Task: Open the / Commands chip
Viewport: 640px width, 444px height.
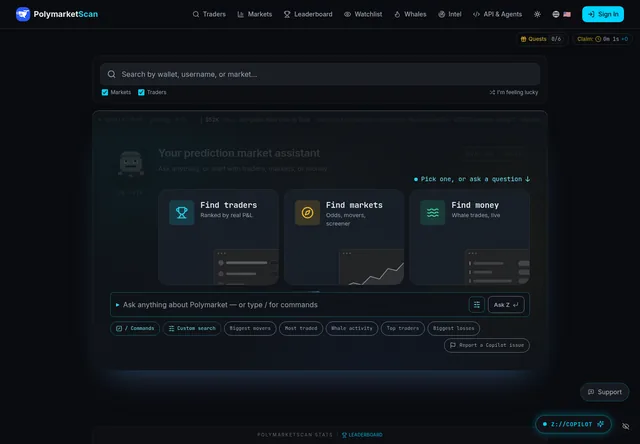Action: pos(135,329)
